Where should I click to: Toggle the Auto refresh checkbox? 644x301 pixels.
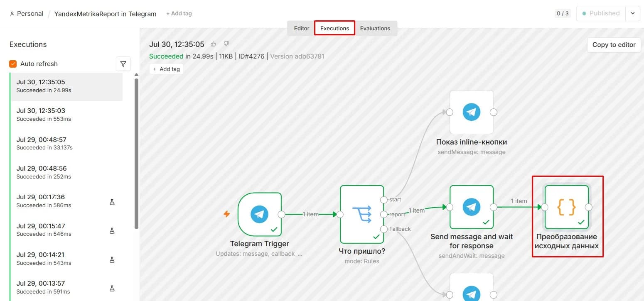pos(13,64)
